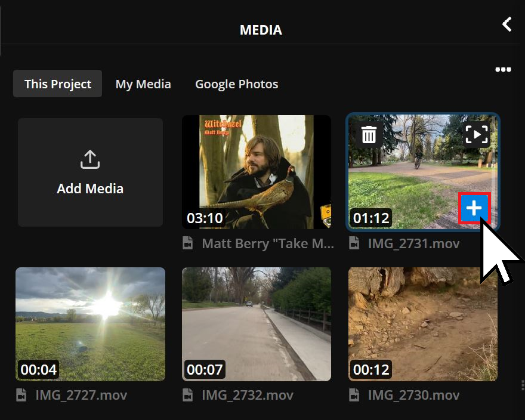525x420 pixels.
Task: Open fullscreen preview of IMG_2731.mov
Action: click(477, 135)
